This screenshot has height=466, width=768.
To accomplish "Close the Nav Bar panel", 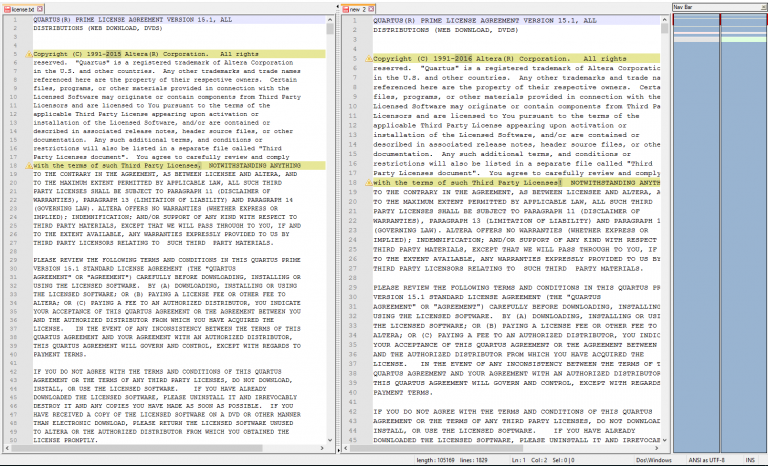I will pyautogui.click(x=761, y=6).
